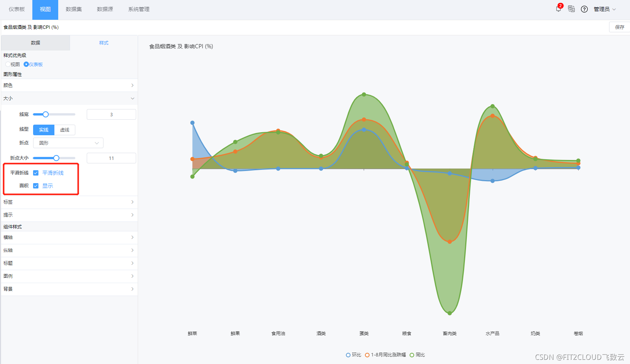Choose 实线 line type
The image size is (630, 364).
pos(44,130)
